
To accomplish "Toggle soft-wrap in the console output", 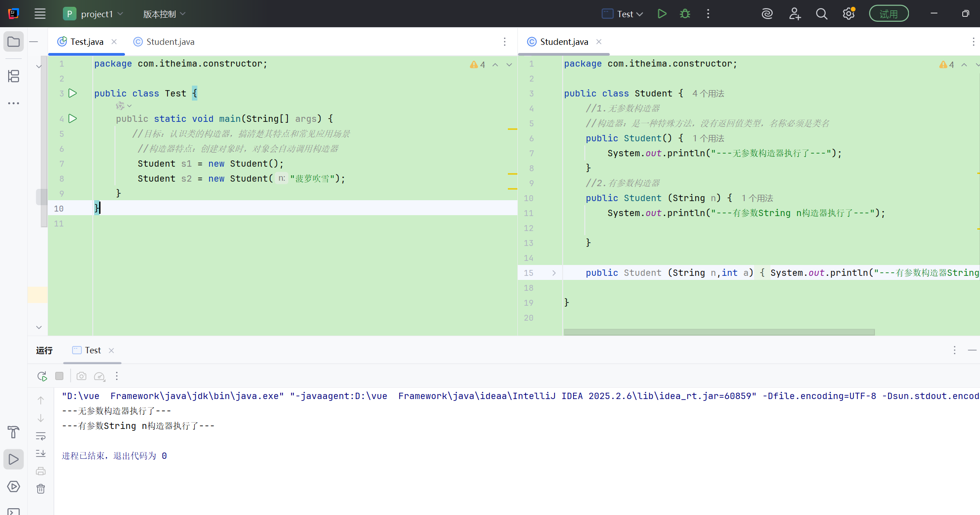I will (41, 436).
